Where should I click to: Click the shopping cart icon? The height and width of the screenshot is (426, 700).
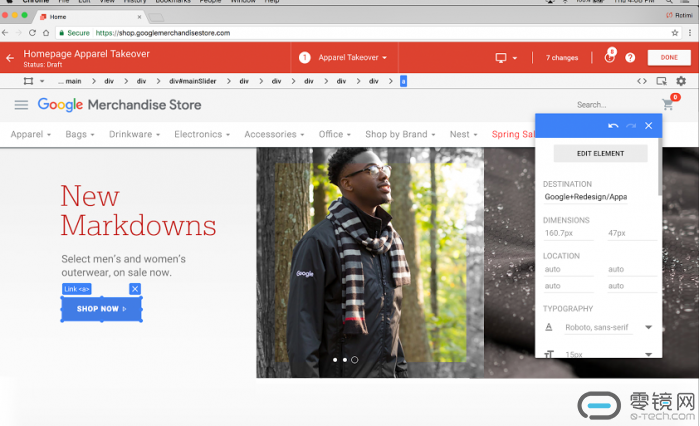tap(667, 104)
